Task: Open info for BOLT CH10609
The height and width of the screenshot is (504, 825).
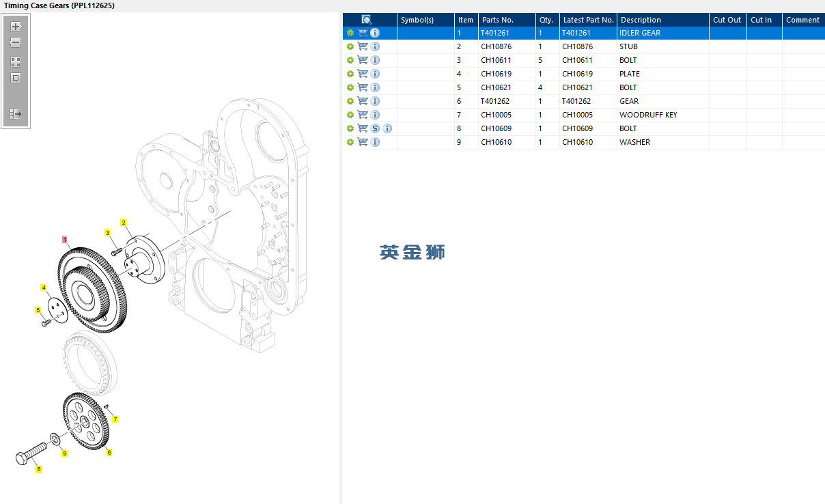Action: click(x=387, y=128)
